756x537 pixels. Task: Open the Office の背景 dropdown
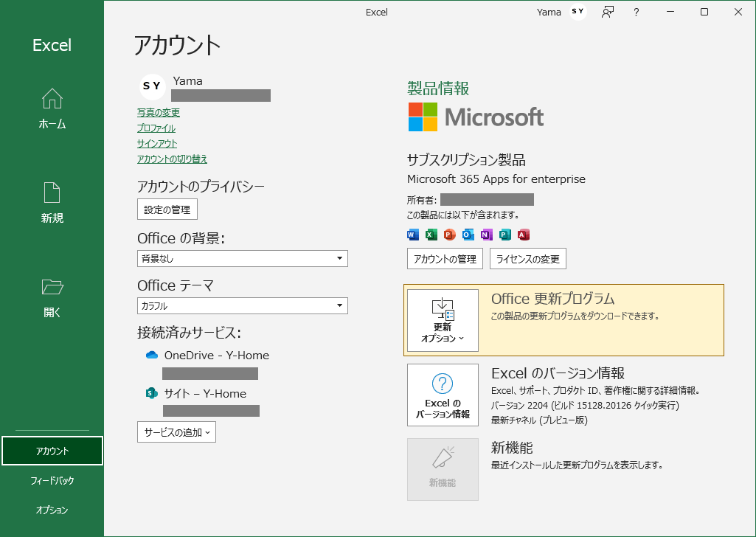[x=243, y=258]
